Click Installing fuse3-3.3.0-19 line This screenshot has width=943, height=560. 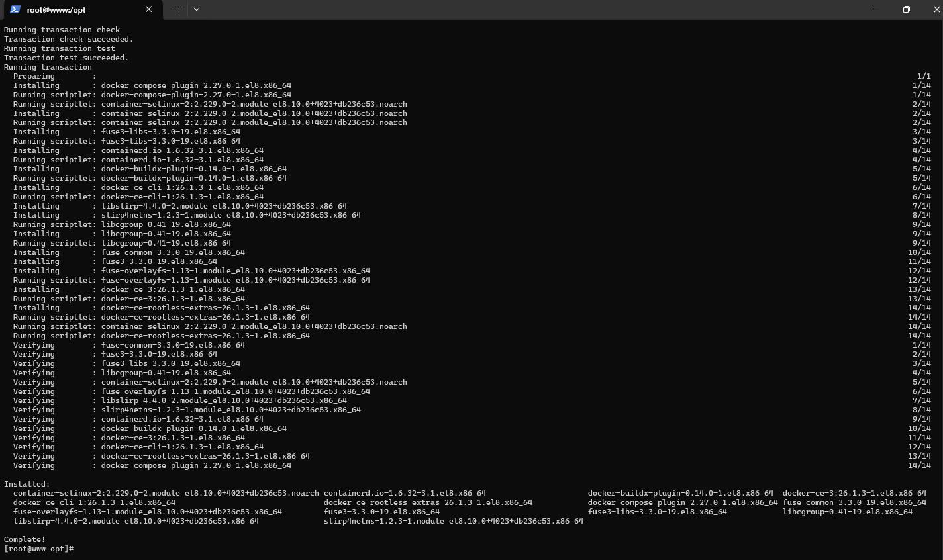(x=471, y=261)
